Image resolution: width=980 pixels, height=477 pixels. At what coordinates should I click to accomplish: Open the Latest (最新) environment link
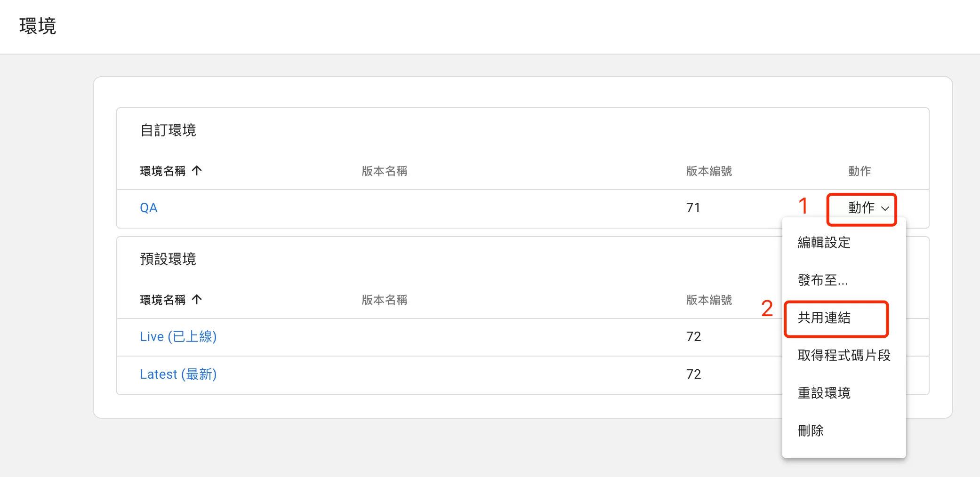click(x=178, y=374)
